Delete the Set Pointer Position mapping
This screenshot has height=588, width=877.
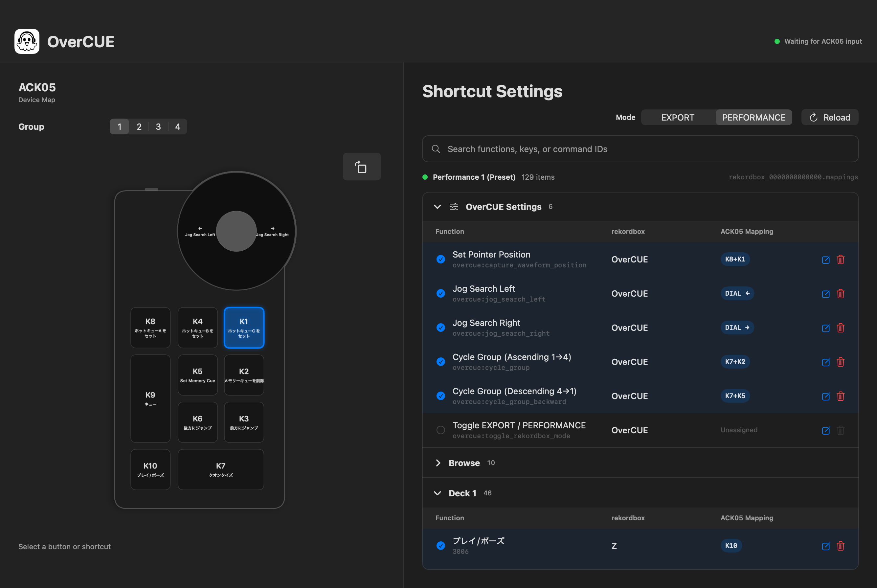(x=840, y=260)
